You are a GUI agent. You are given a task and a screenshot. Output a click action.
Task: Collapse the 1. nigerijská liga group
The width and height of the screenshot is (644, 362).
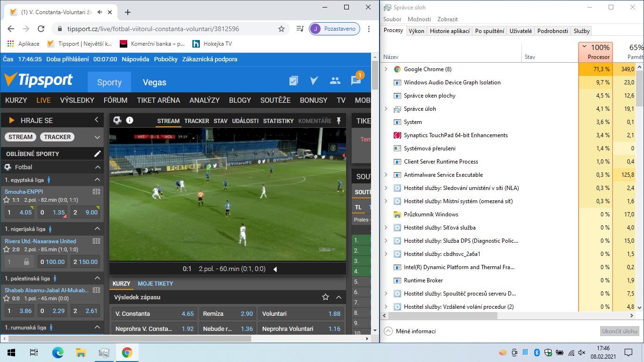click(x=98, y=229)
